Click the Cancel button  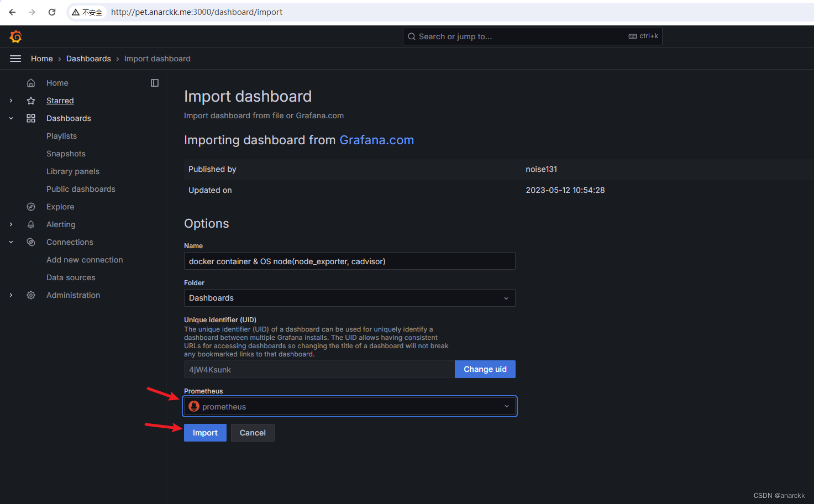point(253,433)
